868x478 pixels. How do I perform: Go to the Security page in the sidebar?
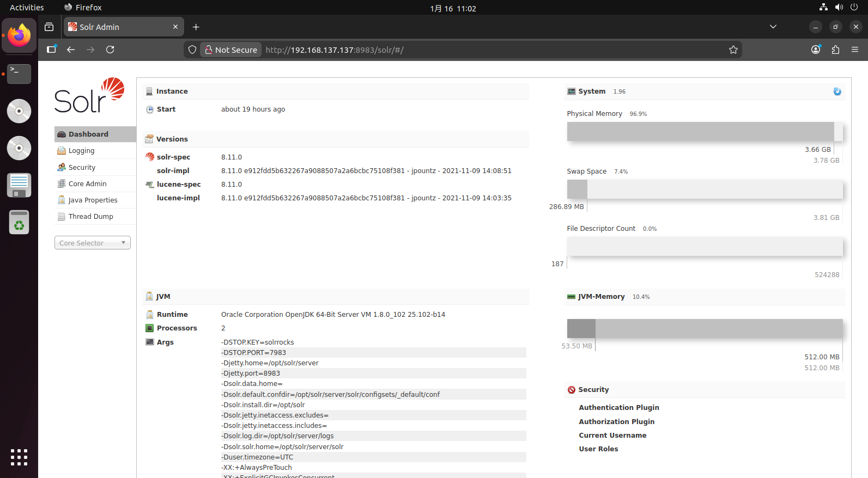point(95,167)
